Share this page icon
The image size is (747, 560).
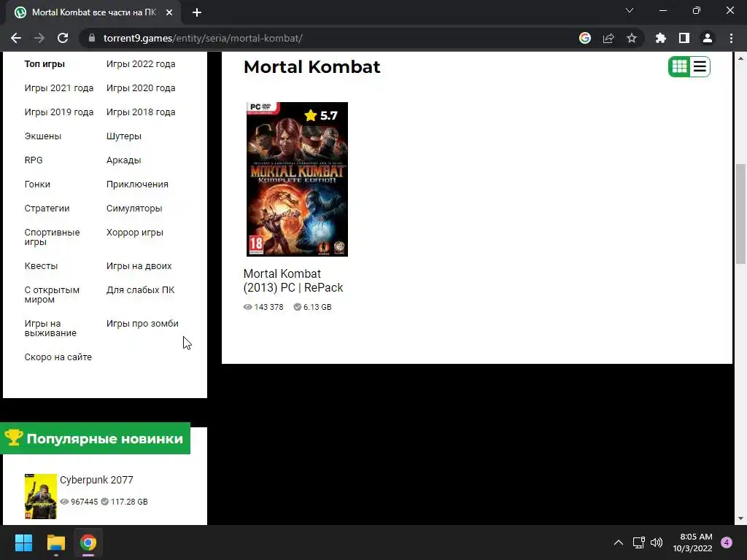[x=608, y=38]
